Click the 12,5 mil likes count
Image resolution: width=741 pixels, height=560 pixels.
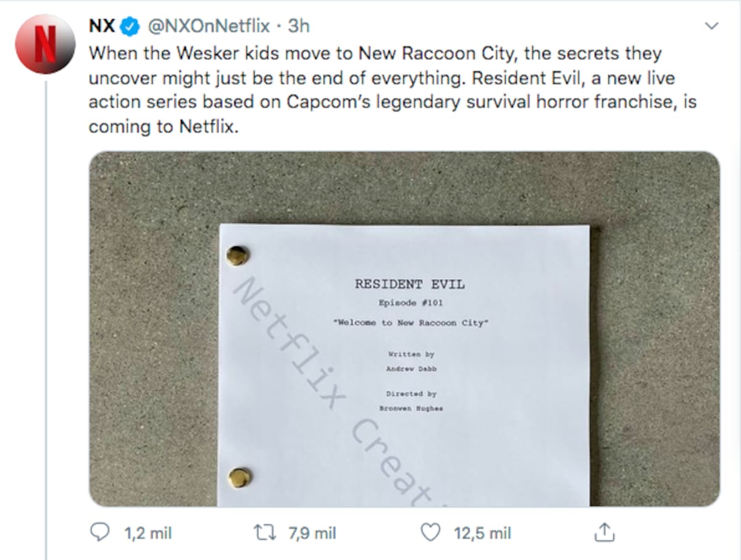[x=482, y=533]
